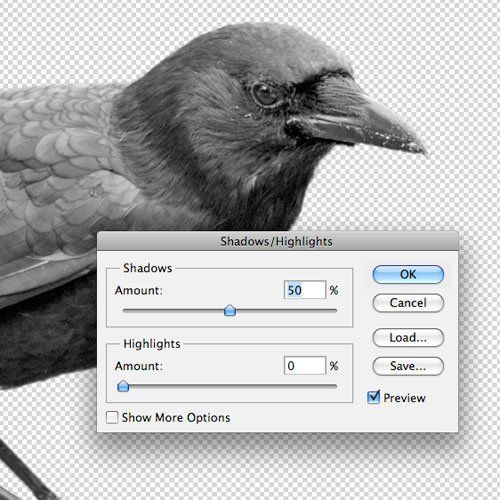Toggle the Preview checkbox

373,397
